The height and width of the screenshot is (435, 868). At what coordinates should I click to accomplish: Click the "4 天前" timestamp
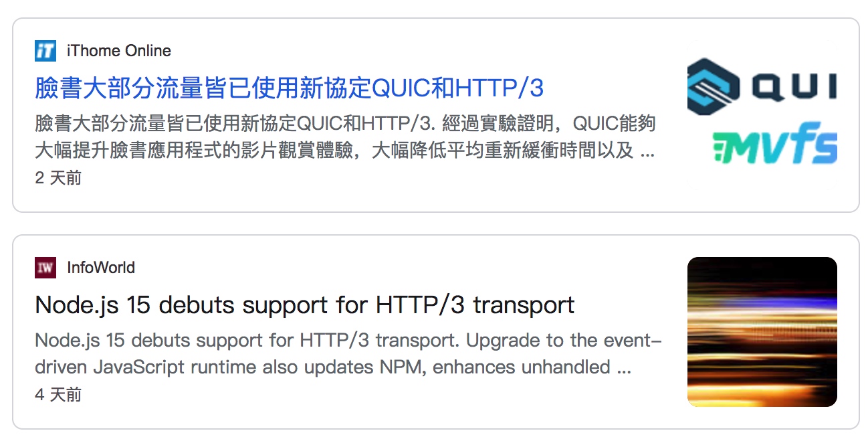point(58,395)
